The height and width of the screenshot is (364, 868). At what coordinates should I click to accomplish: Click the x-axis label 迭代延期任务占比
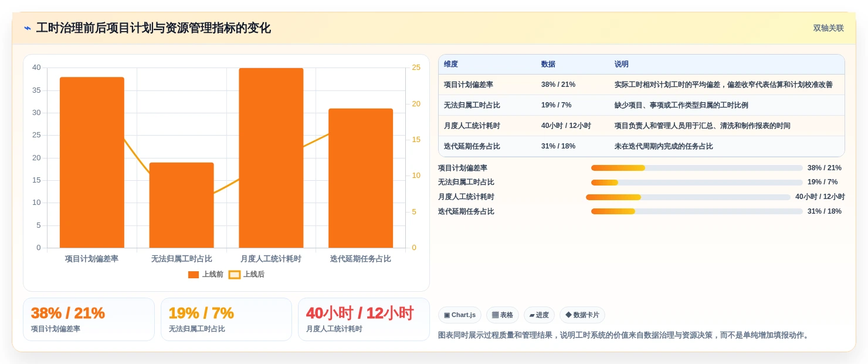[x=361, y=259]
